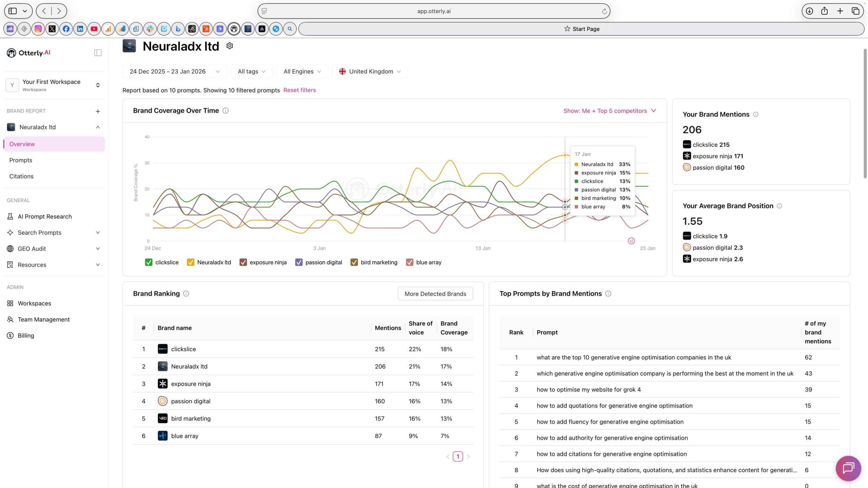This screenshot has height=488, width=868.
Task: Go to the Prompts section
Action: [x=21, y=160]
